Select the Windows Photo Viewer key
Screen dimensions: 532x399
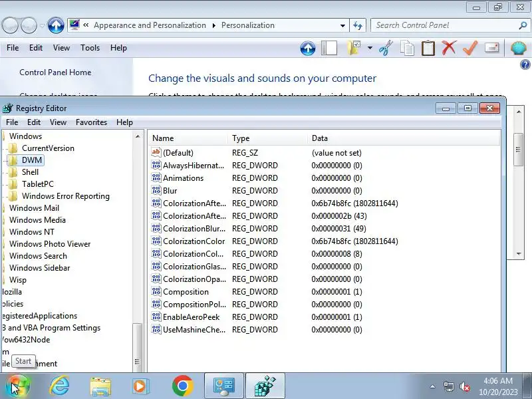(x=50, y=244)
